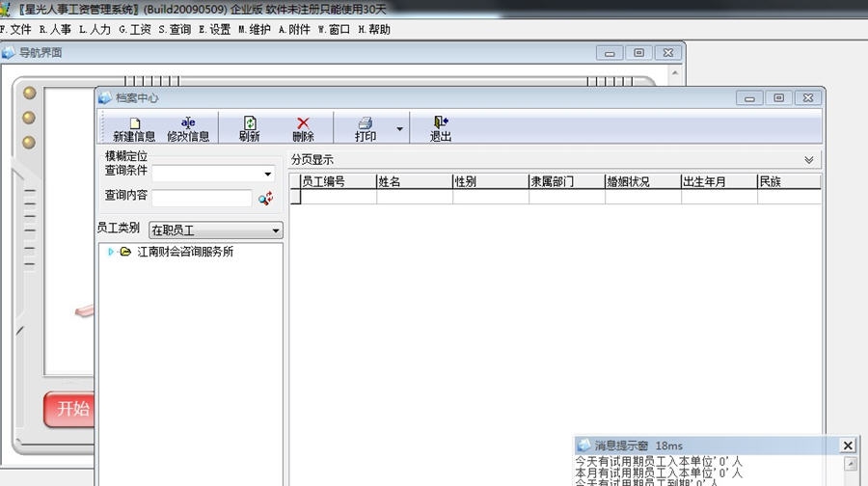The width and height of the screenshot is (868, 486).
Task: Click the 导航界面 window title icon
Action: 8,53
